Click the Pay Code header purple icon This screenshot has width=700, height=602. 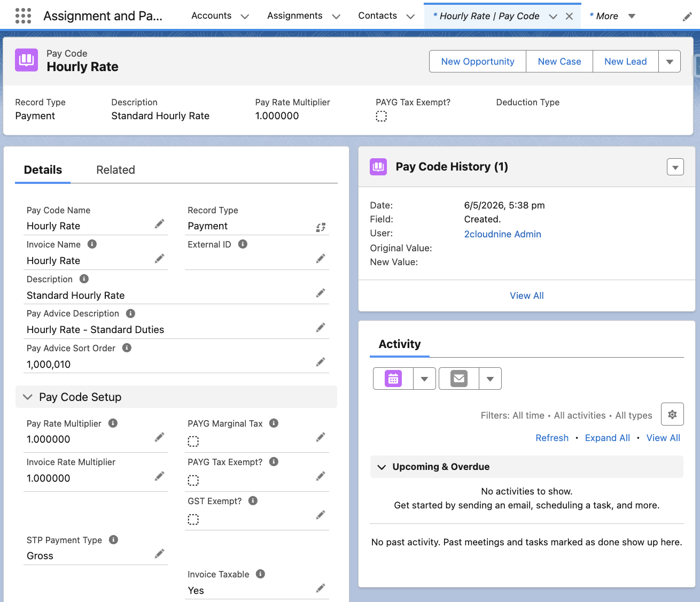pyautogui.click(x=26, y=60)
